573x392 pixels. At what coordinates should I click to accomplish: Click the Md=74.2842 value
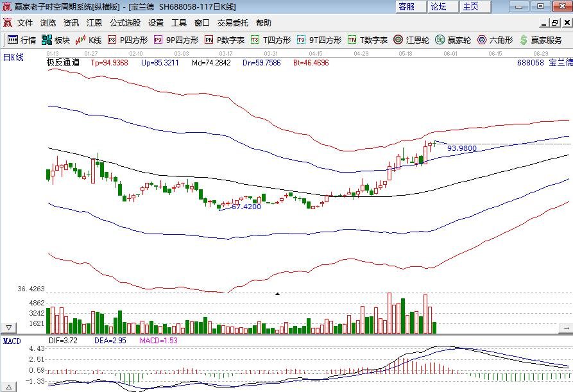[211, 63]
